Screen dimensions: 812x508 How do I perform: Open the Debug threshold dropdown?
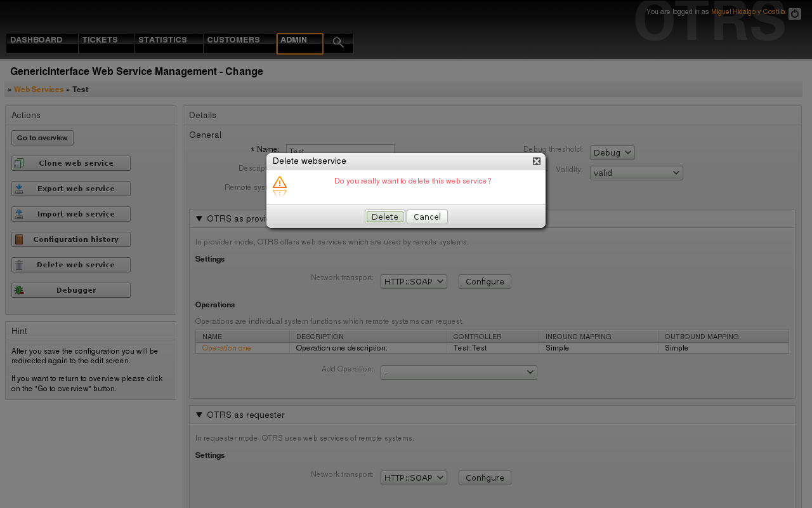click(x=612, y=152)
